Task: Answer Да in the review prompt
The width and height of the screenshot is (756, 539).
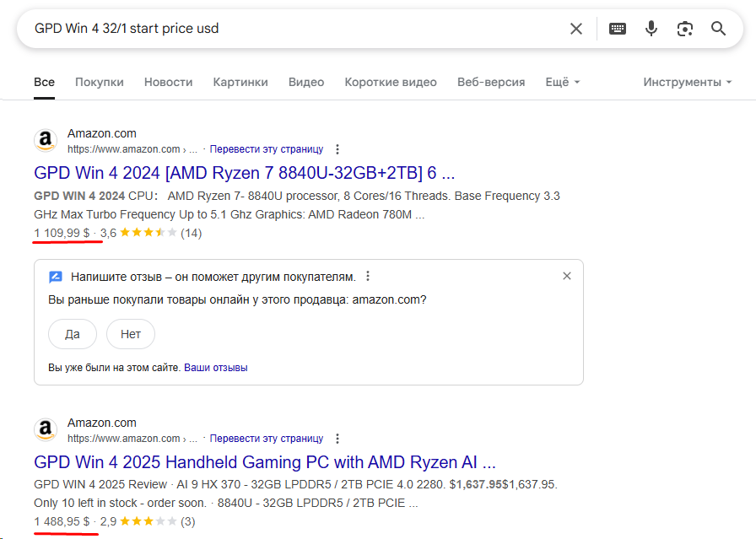Action: point(73,334)
